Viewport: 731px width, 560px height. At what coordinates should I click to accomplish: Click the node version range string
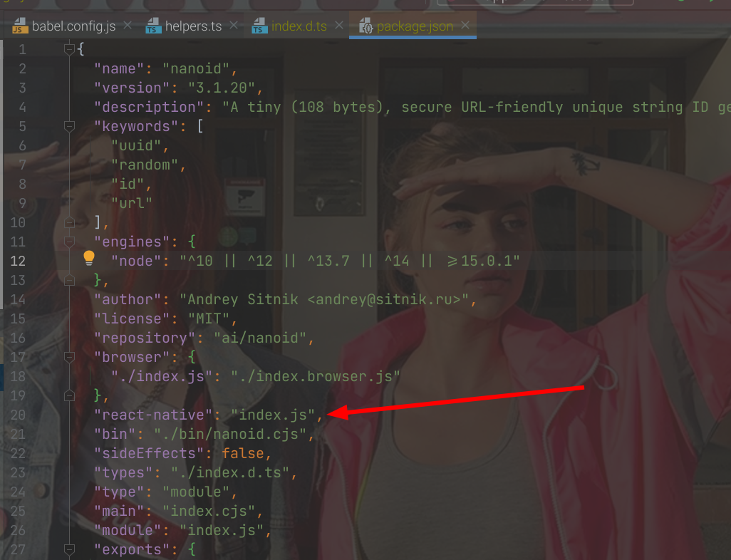pyautogui.click(x=350, y=261)
